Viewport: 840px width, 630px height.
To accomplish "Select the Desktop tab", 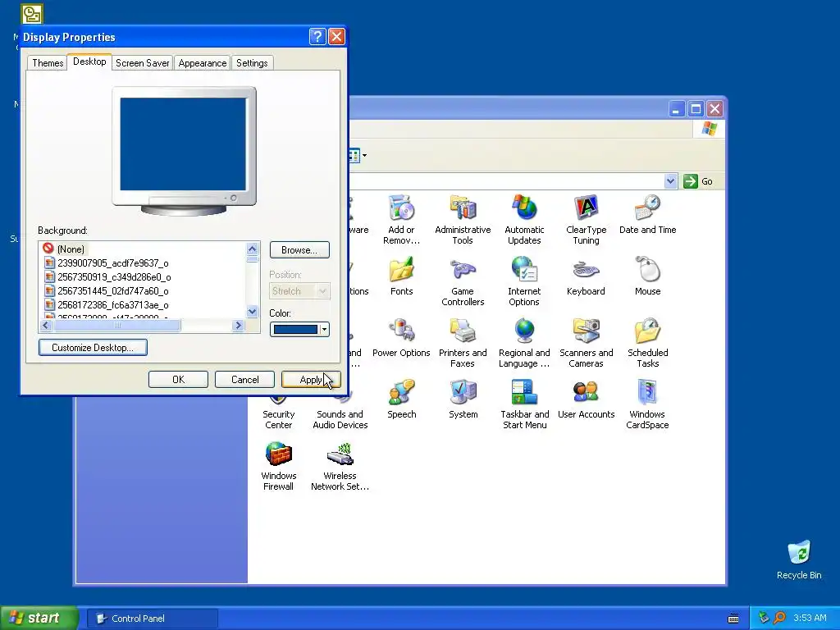I will [x=89, y=62].
